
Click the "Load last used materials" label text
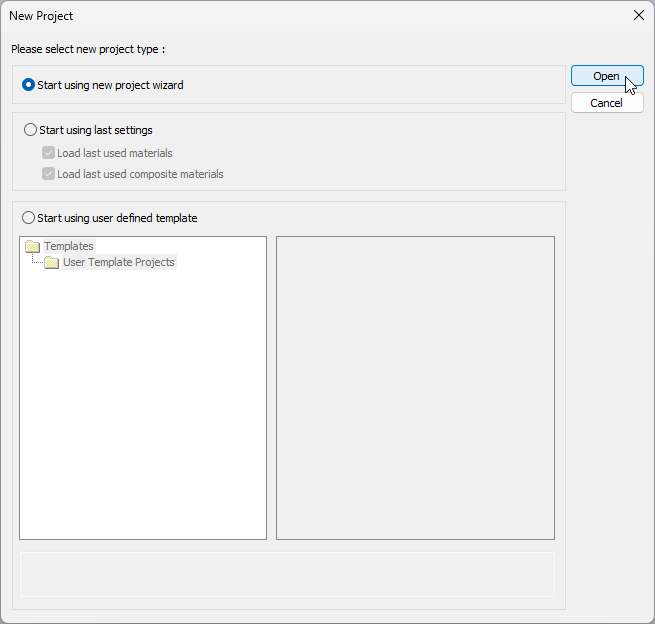pyautogui.click(x=115, y=153)
